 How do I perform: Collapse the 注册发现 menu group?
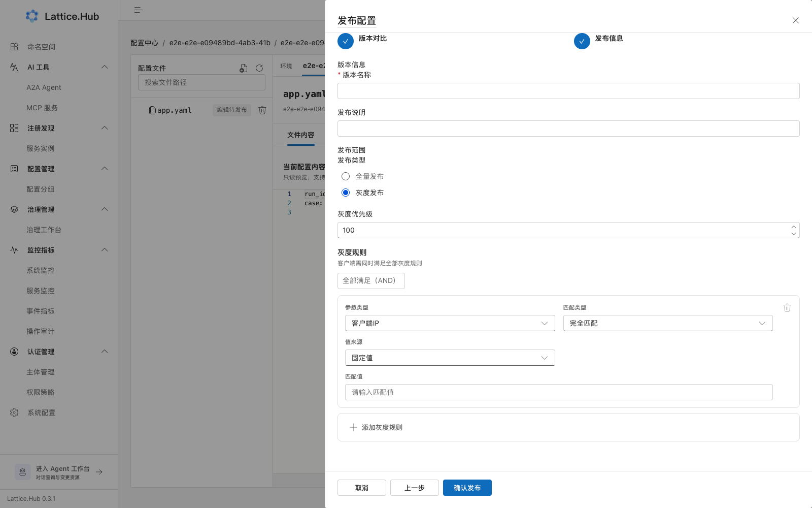[105, 128]
